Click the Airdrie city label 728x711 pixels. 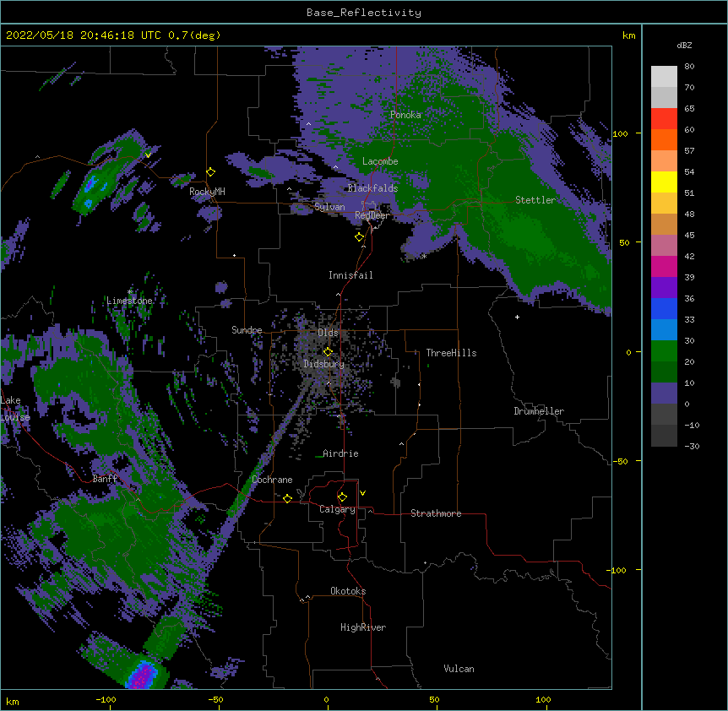click(341, 453)
